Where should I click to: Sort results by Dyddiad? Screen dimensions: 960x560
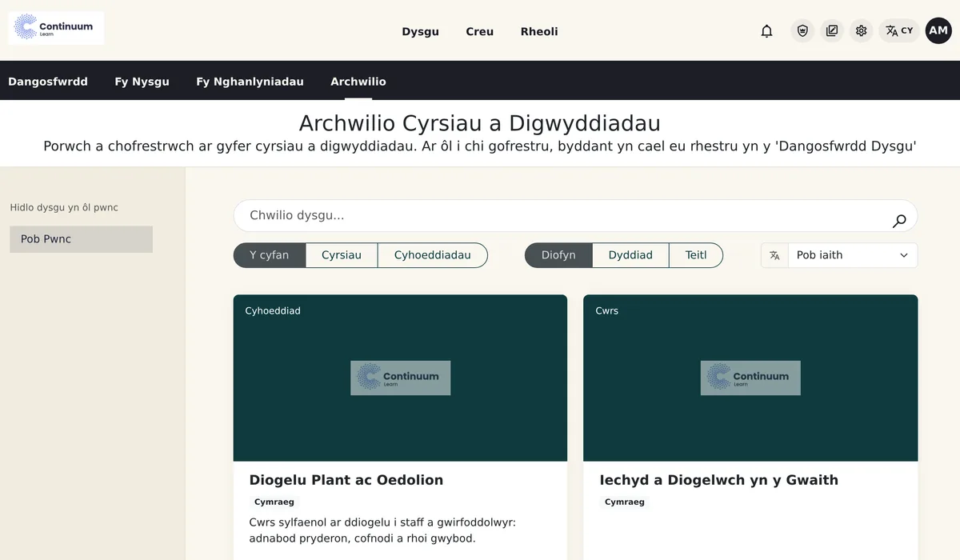click(x=630, y=255)
